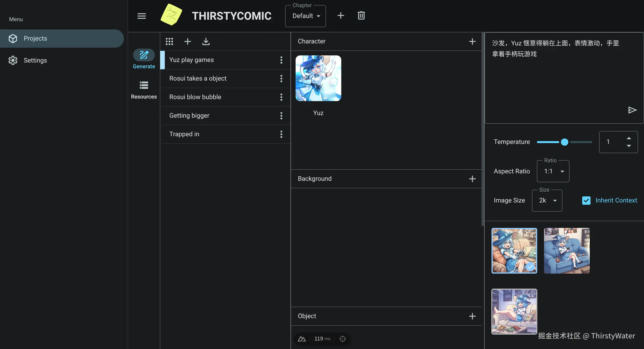Viewport: 644px width, 349px height.
Task: Click the download export icon in the episode toolbar
Action: click(206, 41)
